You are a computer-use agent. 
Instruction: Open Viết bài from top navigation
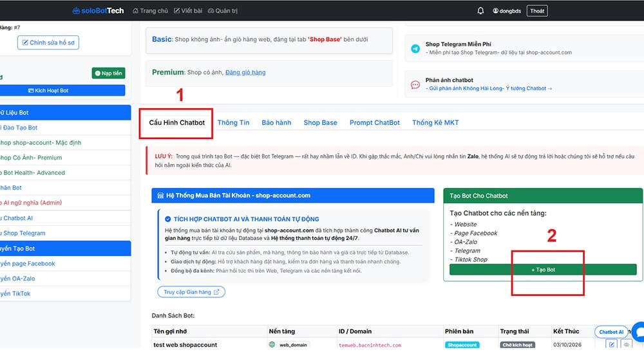188,11
